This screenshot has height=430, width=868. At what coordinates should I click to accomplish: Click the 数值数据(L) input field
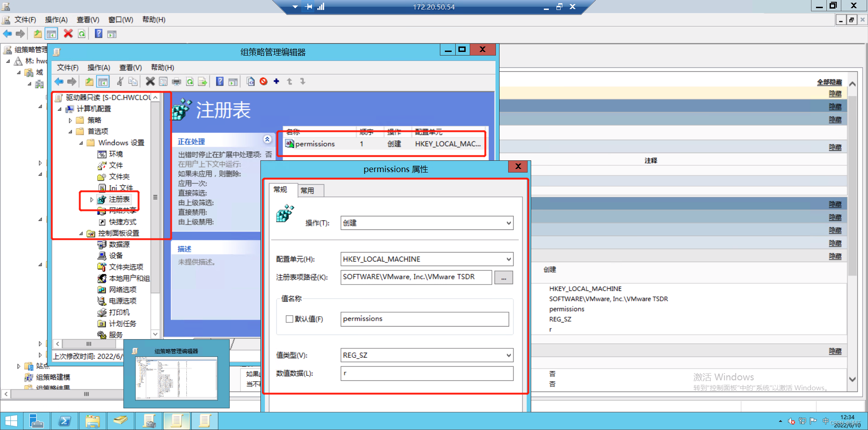point(427,373)
